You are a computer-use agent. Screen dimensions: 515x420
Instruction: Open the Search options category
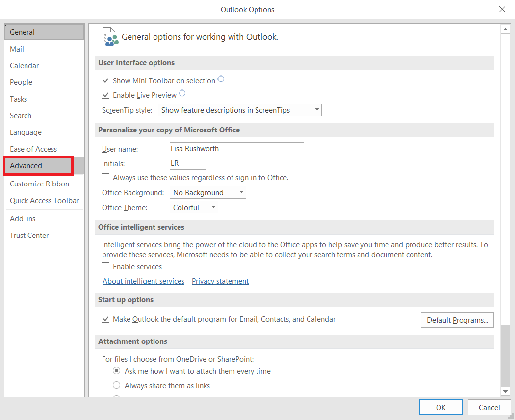pyautogui.click(x=44, y=116)
